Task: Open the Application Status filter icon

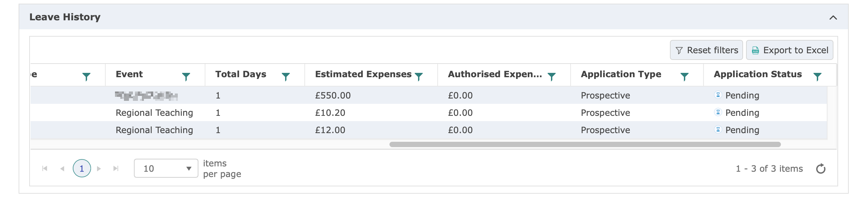Action: 817,77
